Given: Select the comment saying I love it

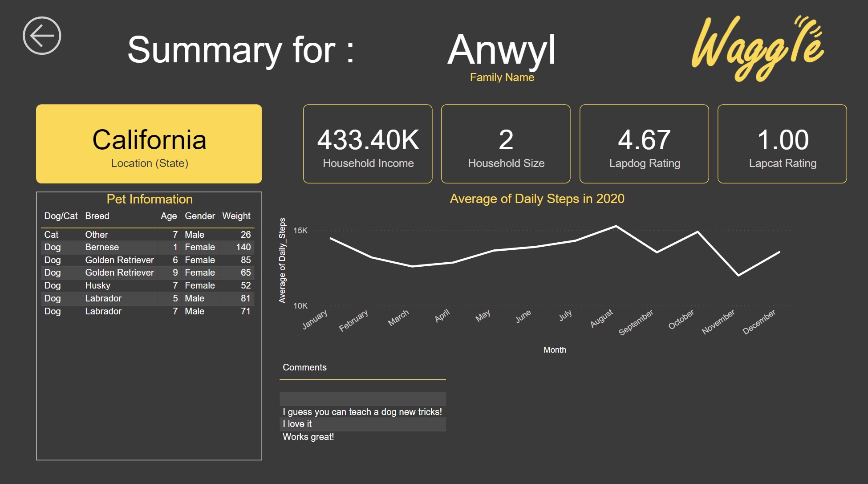Looking at the screenshot, I should pos(362,424).
